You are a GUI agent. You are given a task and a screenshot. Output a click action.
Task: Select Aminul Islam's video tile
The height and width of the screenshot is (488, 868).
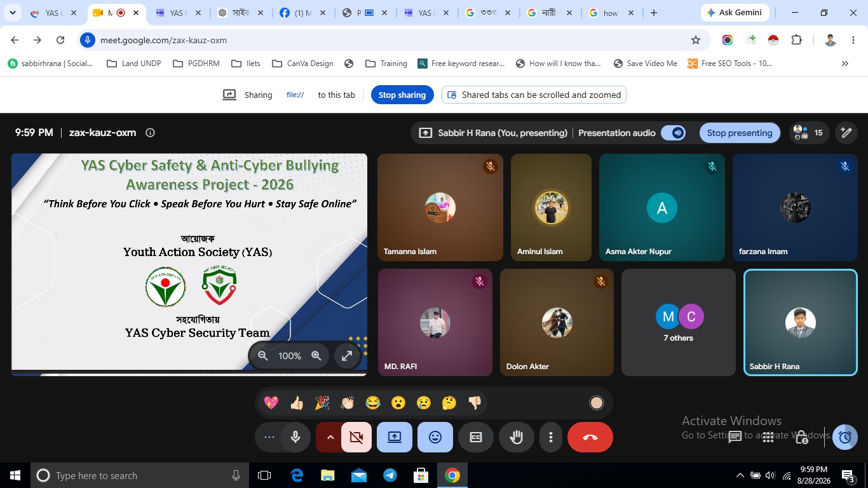(551, 207)
